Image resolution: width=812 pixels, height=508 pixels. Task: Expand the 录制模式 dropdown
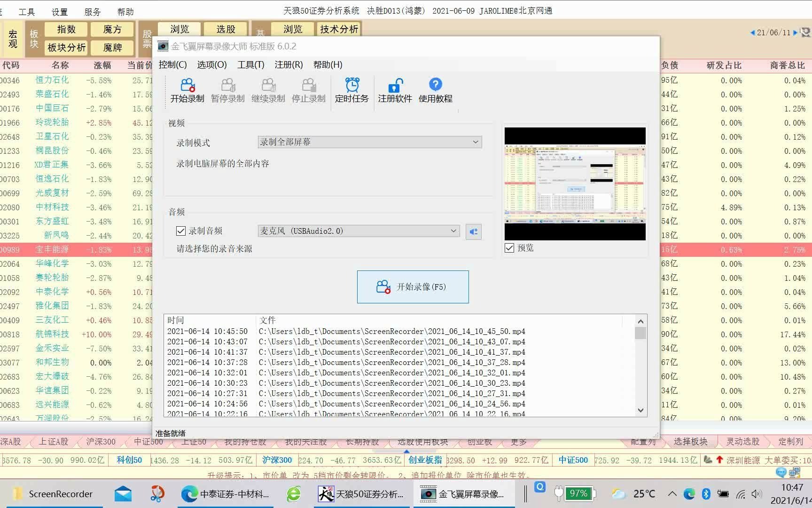(x=370, y=142)
